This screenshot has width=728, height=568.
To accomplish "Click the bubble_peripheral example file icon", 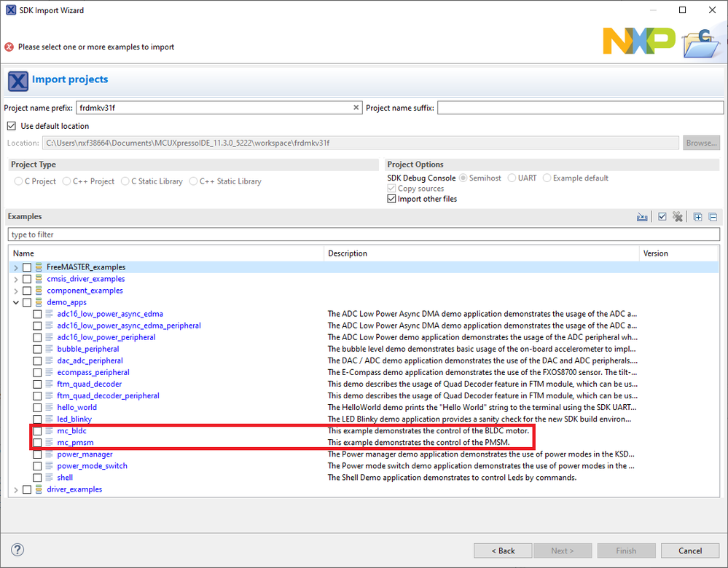I will tap(50, 349).
